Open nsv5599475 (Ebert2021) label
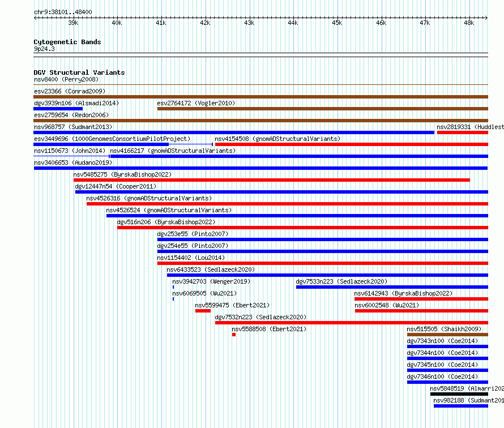Screen dimensions: 504x428 click(x=232, y=305)
